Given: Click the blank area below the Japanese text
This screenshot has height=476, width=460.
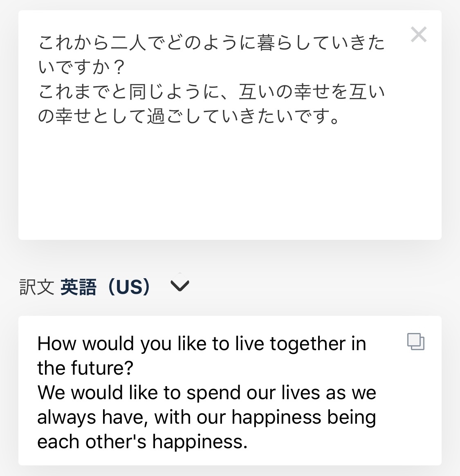Looking at the screenshot, I should (x=229, y=184).
